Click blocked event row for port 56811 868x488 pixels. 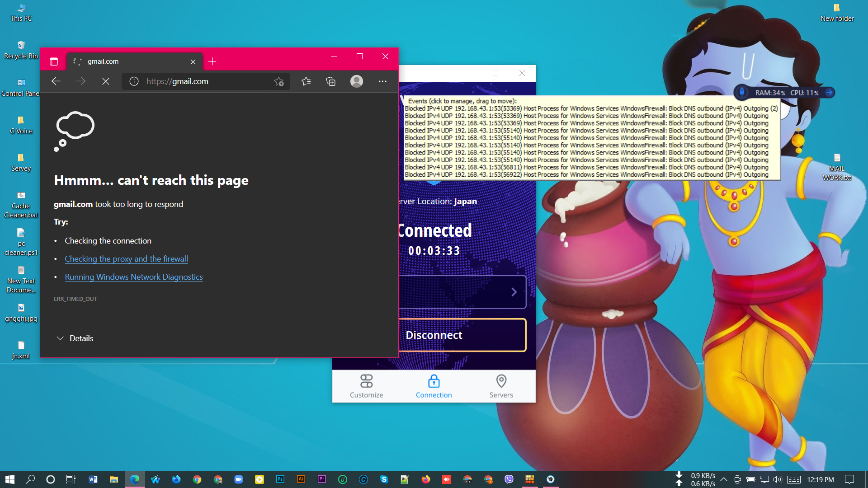click(x=586, y=167)
